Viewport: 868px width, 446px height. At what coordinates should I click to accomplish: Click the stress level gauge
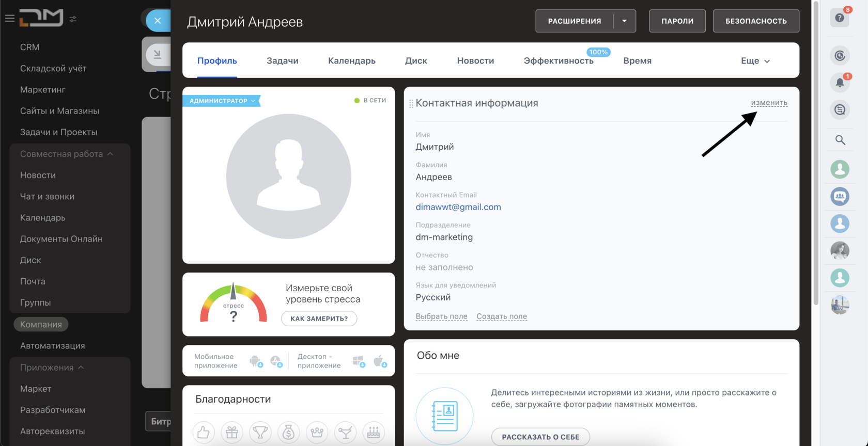click(x=234, y=302)
